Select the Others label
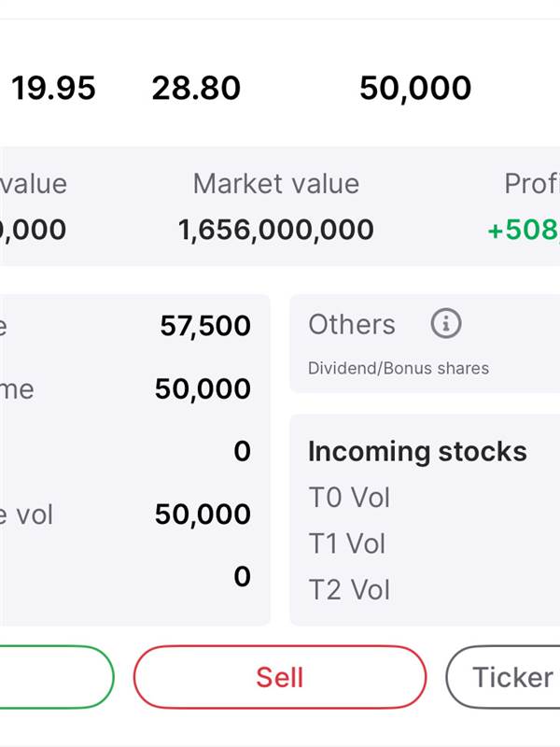This screenshot has height=747, width=560. click(352, 325)
